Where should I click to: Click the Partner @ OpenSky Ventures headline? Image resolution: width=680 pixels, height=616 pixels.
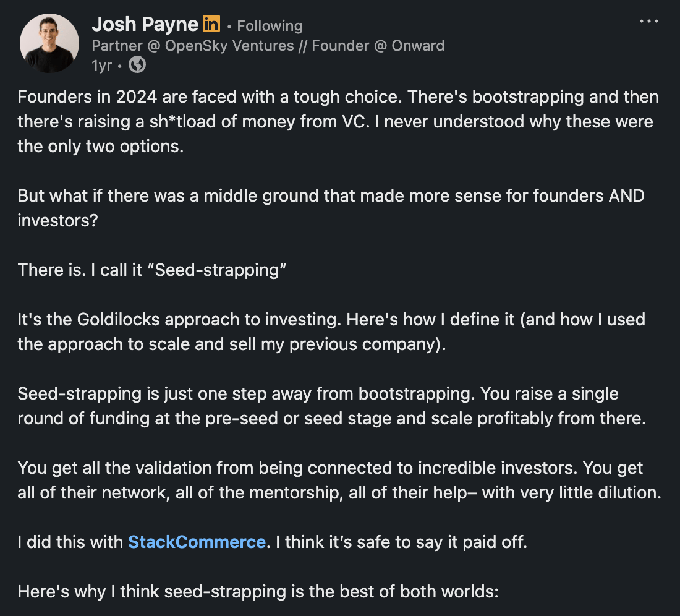pyautogui.click(x=192, y=46)
